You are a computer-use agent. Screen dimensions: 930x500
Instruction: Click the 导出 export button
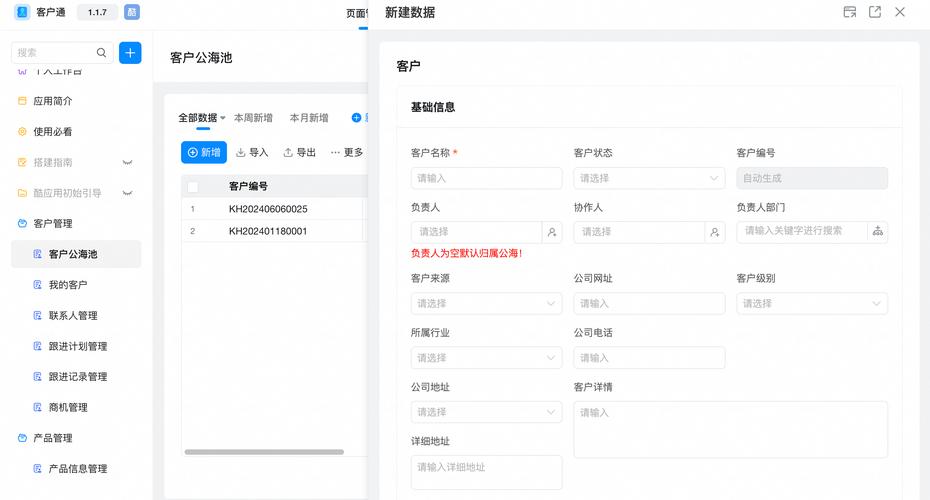(x=300, y=152)
